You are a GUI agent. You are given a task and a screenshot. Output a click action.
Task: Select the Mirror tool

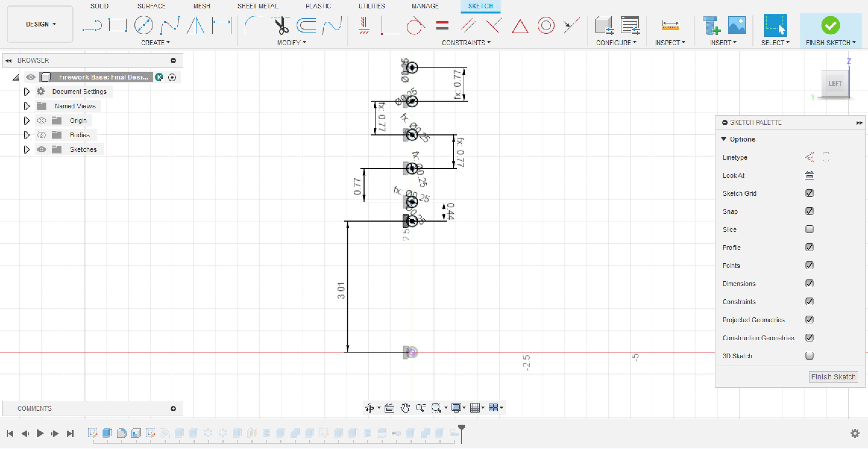tap(195, 26)
